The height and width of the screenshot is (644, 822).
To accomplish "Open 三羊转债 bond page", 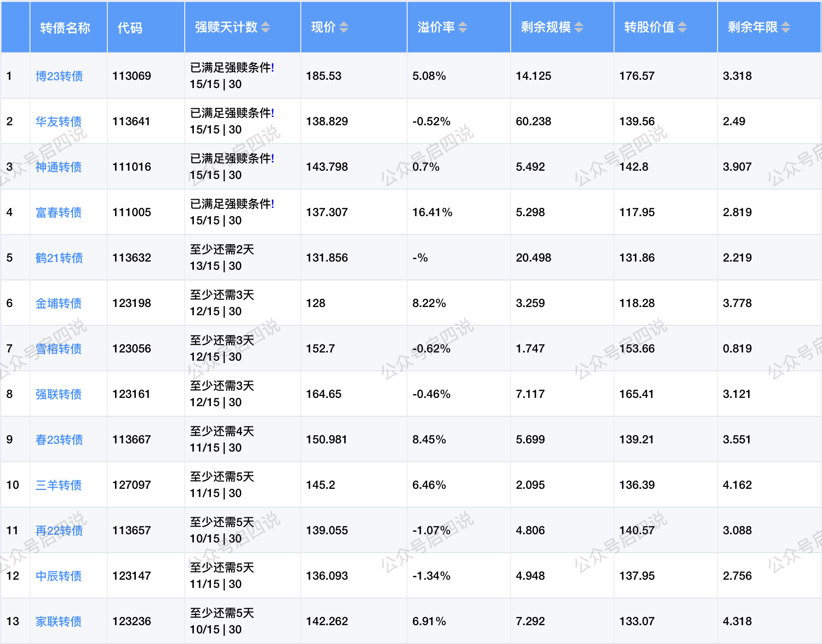I will point(59,485).
